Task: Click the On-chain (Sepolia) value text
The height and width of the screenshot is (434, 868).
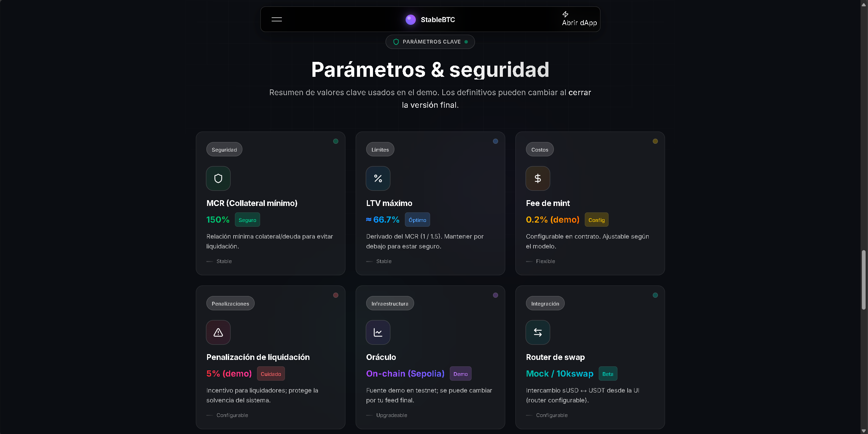Action: [x=405, y=374]
